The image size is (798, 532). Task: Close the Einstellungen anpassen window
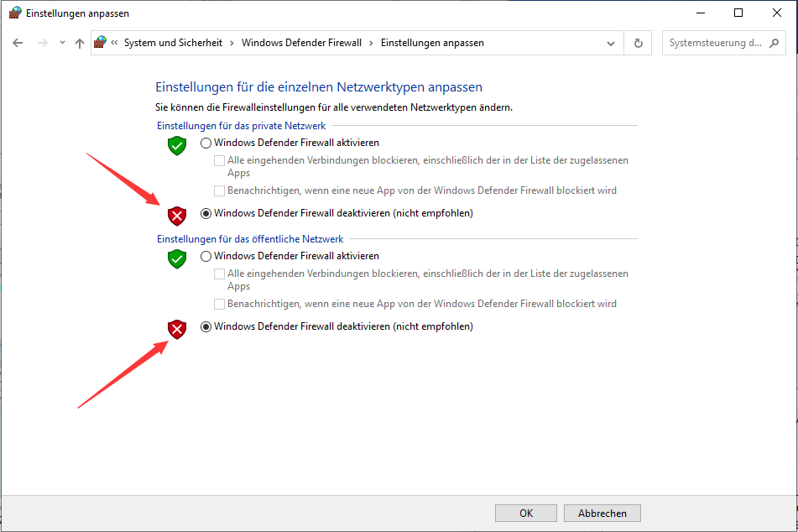(x=777, y=13)
